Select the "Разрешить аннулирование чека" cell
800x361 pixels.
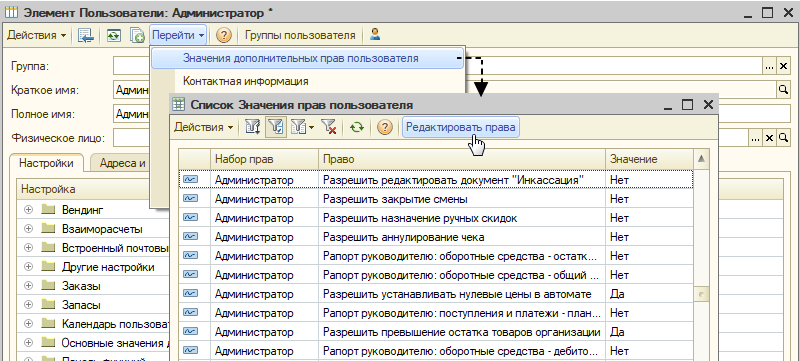(x=462, y=237)
